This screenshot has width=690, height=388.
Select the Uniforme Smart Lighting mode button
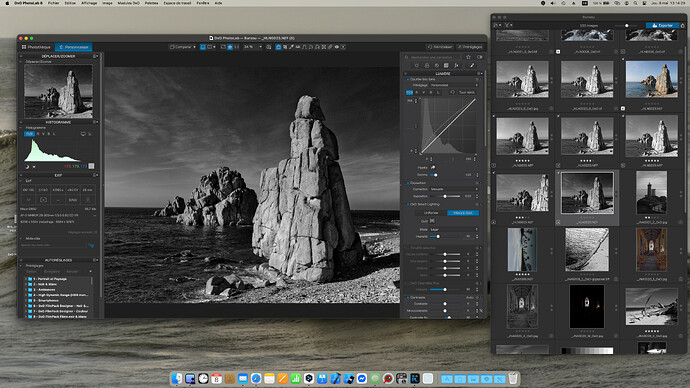point(431,213)
